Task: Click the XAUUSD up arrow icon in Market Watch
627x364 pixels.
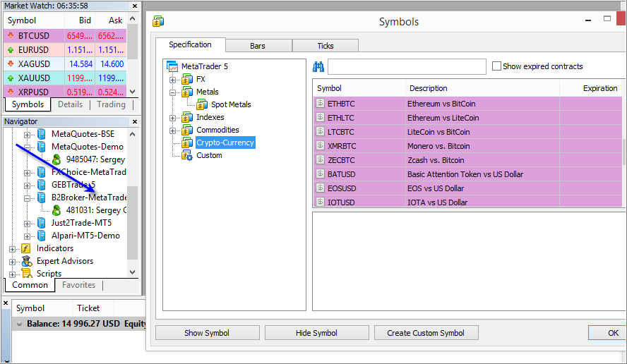Action: coord(11,78)
